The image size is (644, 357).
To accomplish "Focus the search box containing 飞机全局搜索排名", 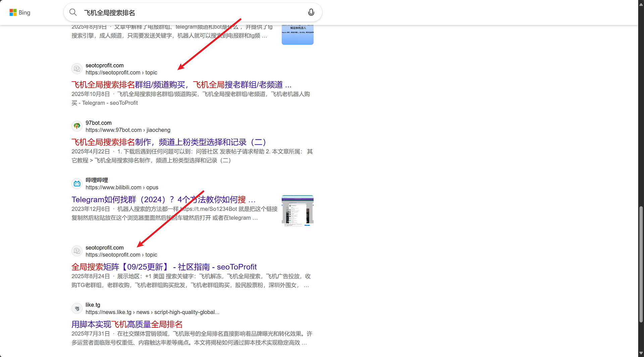I will [x=191, y=13].
